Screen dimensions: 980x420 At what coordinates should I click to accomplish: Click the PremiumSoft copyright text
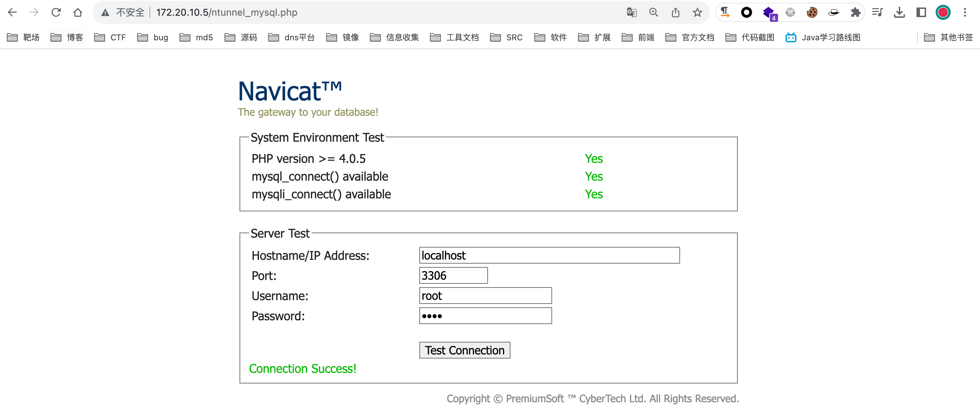pyautogui.click(x=593, y=399)
